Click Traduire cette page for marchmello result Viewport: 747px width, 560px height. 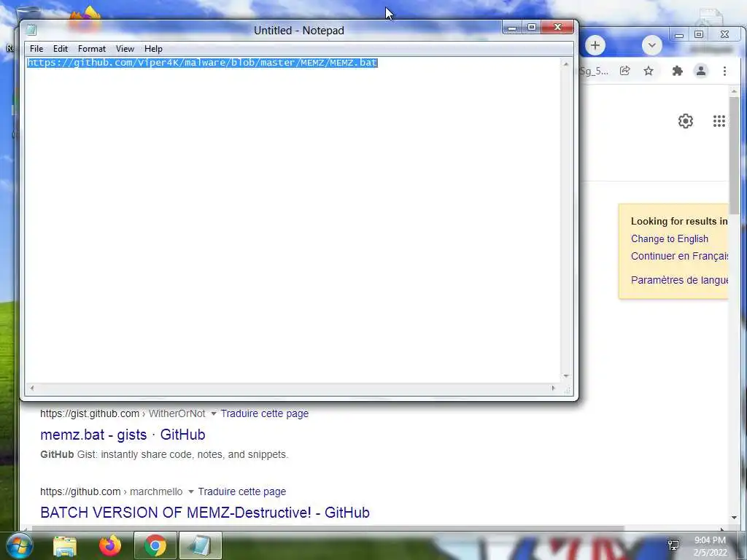[242, 491]
